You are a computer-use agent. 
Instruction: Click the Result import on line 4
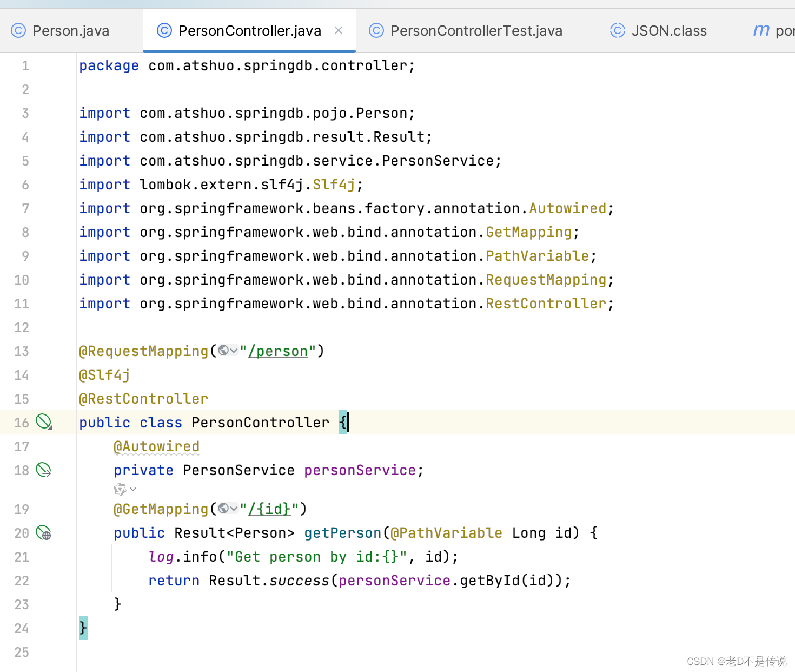(256, 137)
